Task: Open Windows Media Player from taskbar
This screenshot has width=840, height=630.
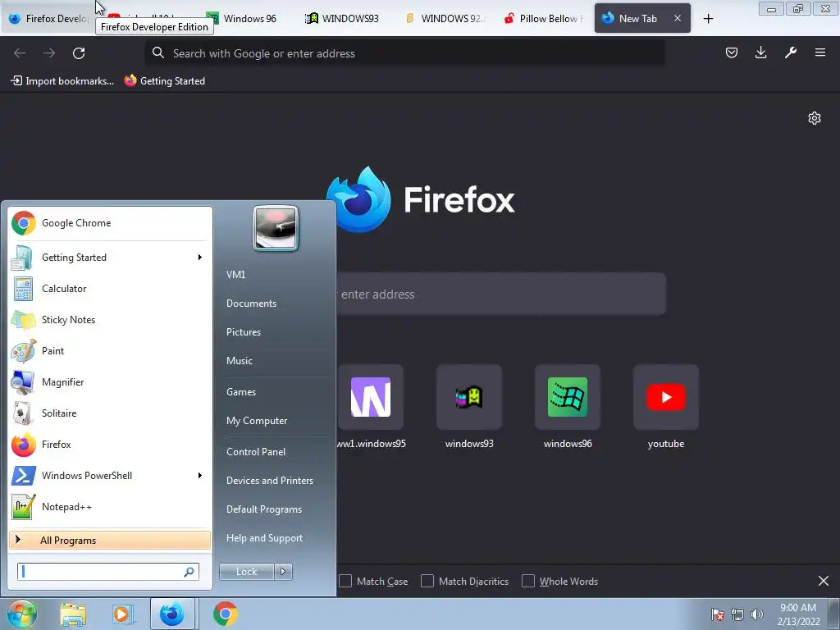Action: (122, 614)
